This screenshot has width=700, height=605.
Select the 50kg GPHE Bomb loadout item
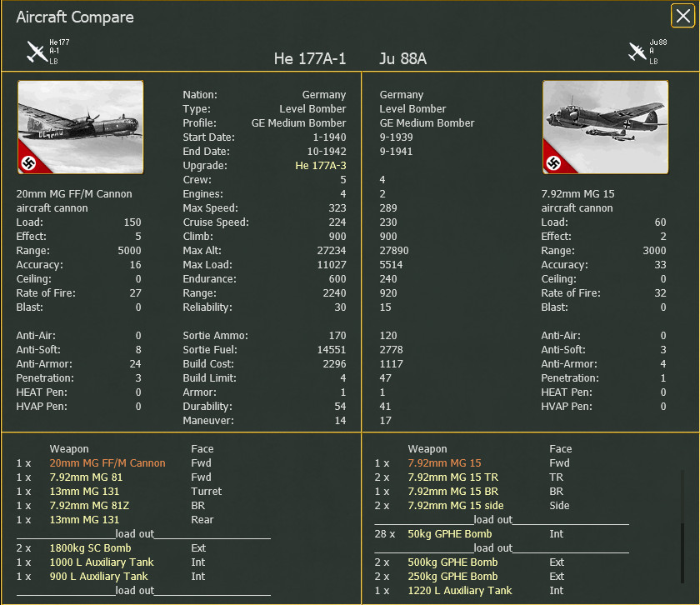(449, 534)
